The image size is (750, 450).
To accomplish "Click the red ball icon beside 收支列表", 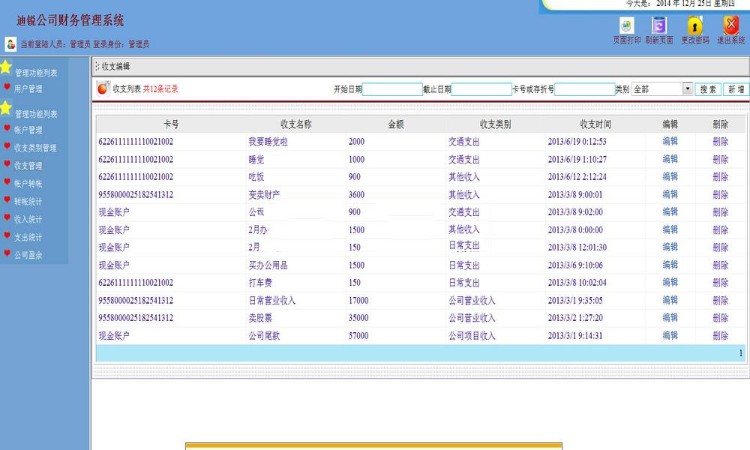I will 103,89.
